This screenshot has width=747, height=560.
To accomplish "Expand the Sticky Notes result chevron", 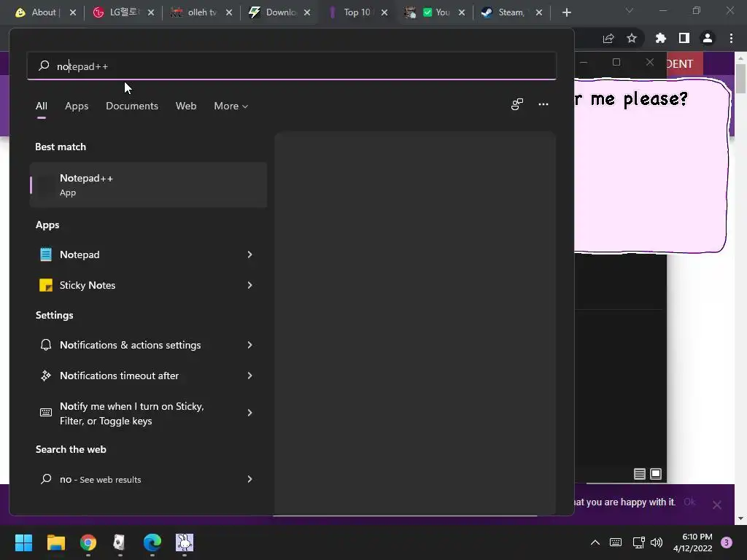I will [x=249, y=285].
